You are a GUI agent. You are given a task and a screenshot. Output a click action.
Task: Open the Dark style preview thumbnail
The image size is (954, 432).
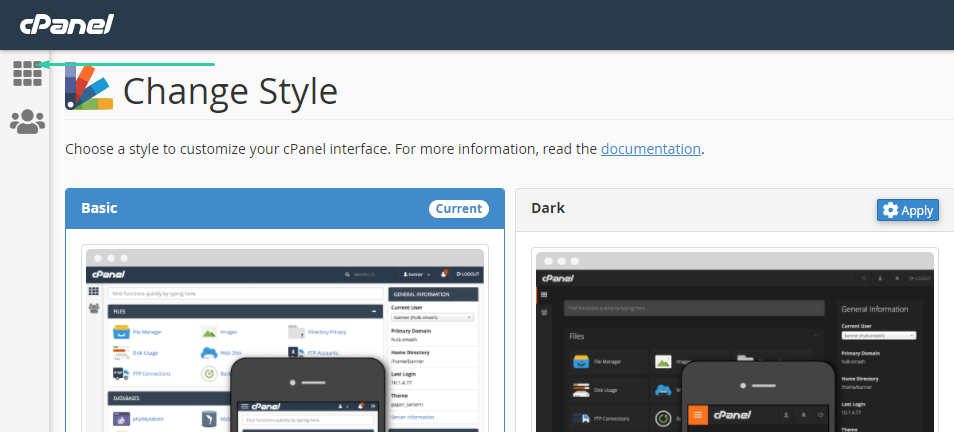tap(735, 341)
